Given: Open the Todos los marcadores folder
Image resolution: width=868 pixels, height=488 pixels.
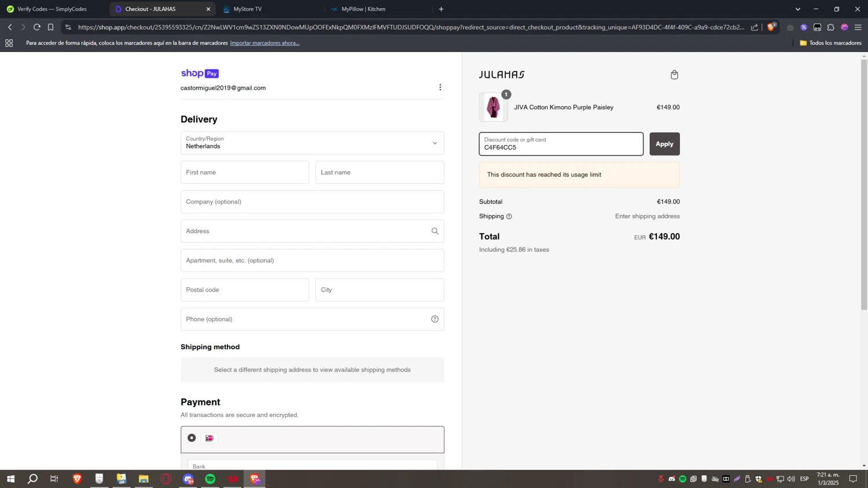Looking at the screenshot, I should pos(830,43).
